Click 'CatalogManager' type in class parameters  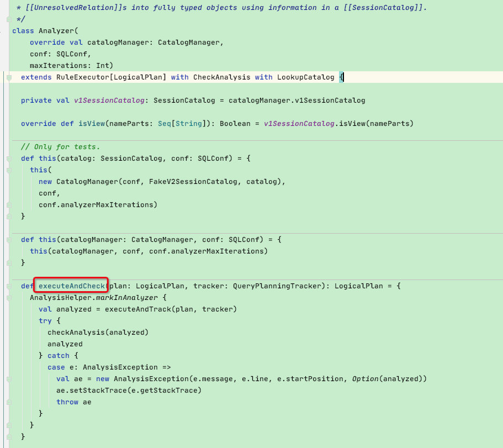pos(189,43)
